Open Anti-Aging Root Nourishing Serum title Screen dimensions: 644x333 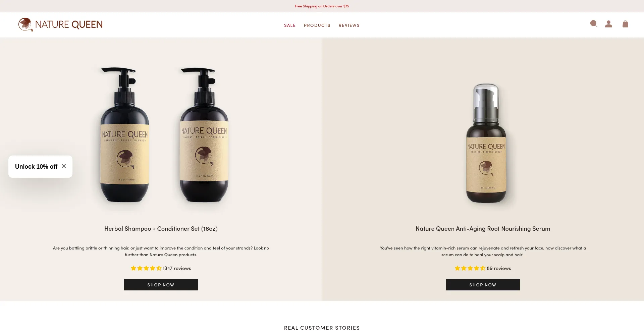click(483, 229)
